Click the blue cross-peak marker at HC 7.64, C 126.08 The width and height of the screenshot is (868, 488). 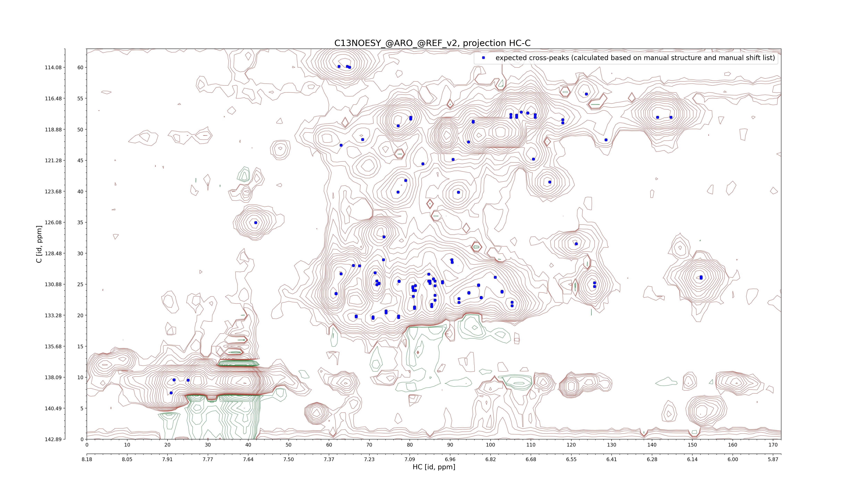point(256,223)
